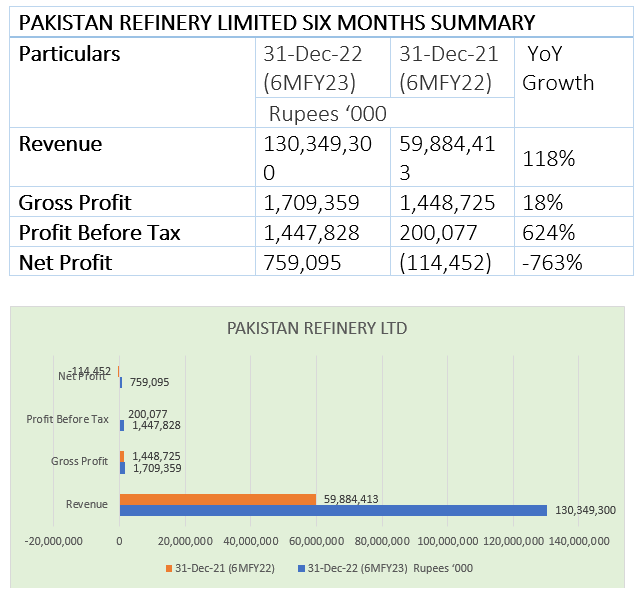
Task: Select the chart data label 200,077
Action: 148,414
